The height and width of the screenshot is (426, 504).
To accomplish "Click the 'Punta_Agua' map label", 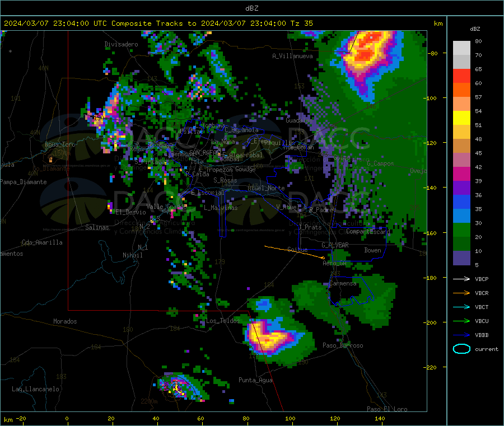I will 255,380.
